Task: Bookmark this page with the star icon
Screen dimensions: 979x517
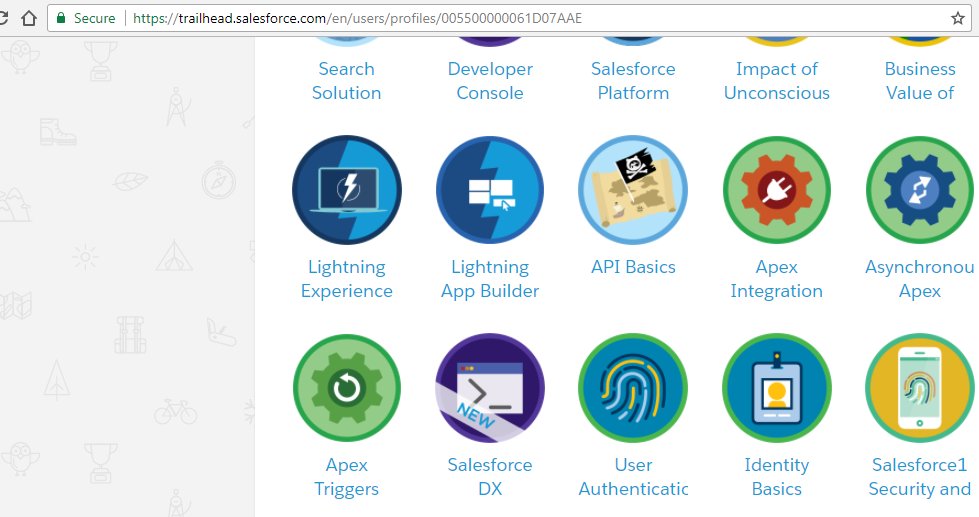Action: [958, 18]
